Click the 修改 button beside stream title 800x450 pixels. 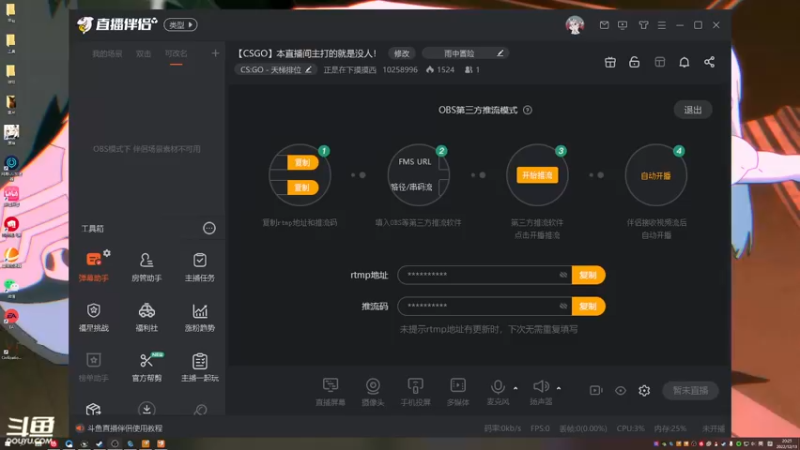pyautogui.click(x=402, y=53)
